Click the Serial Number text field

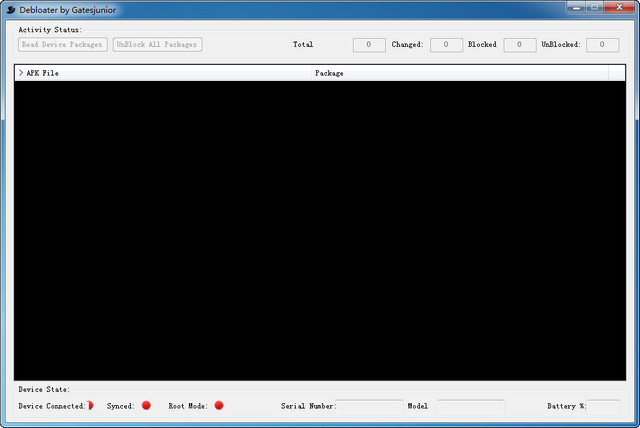coord(369,407)
